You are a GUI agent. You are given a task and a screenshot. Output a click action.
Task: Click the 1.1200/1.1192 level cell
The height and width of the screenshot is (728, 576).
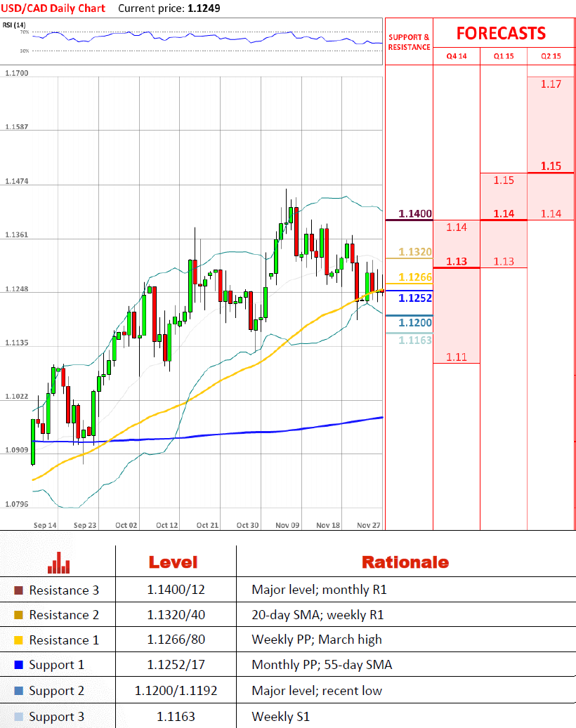coord(176,690)
